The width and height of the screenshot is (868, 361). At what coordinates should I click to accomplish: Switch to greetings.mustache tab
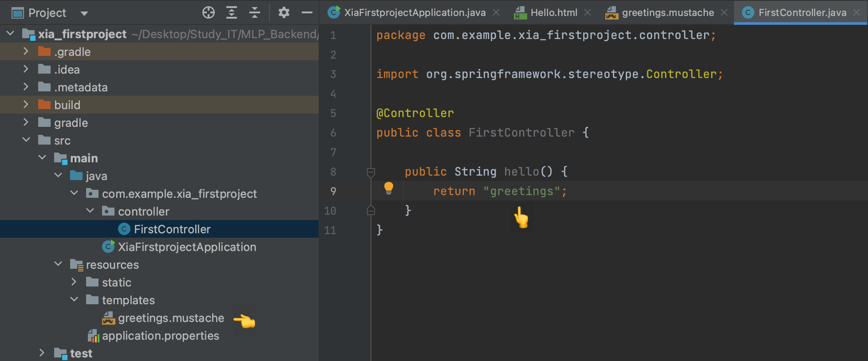pos(668,12)
